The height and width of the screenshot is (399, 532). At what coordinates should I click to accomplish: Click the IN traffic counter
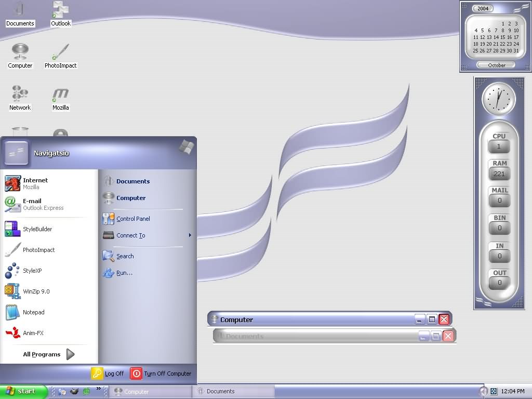coord(499,256)
